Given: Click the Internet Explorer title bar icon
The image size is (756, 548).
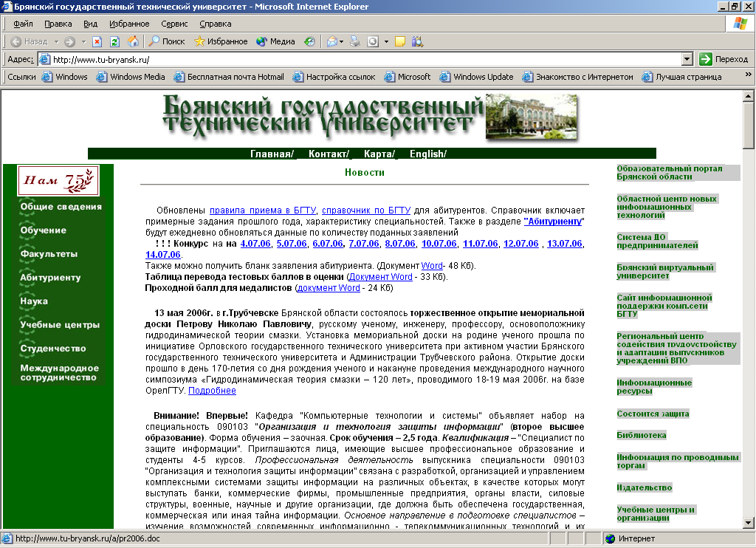Looking at the screenshot, I should pyautogui.click(x=7, y=6).
